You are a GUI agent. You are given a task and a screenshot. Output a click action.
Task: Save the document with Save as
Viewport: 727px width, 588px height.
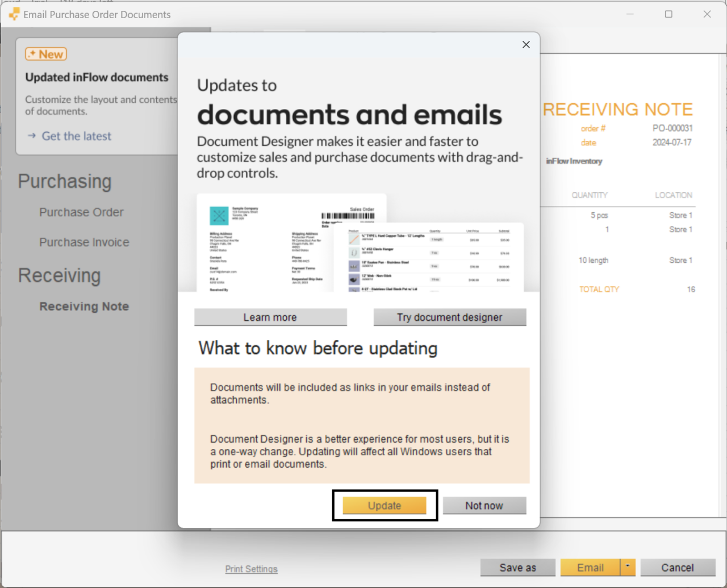[x=517, y=567]
